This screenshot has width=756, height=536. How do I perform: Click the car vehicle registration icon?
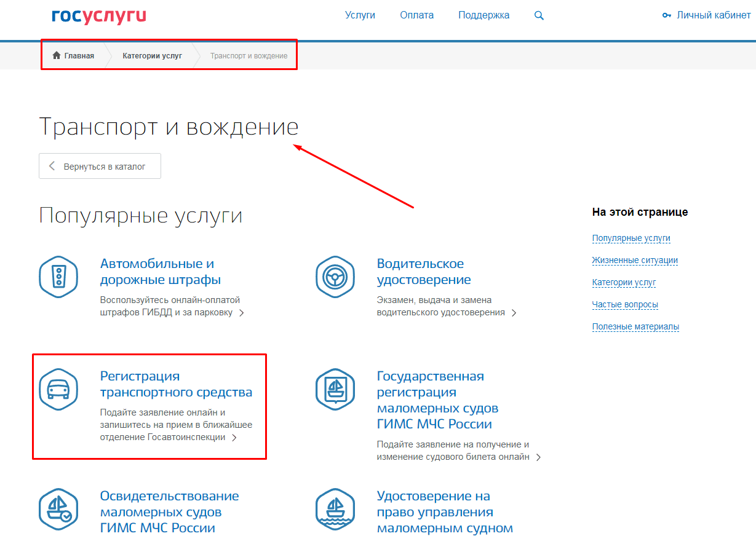(58, 389)
